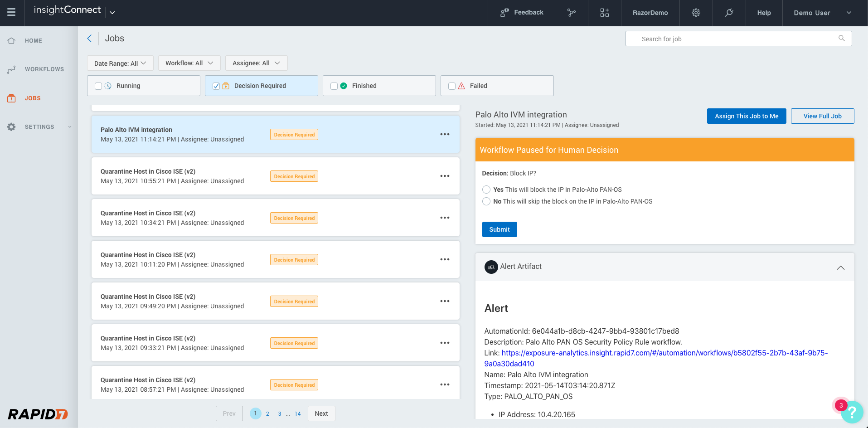
Task: Click the Feedback icon button
Action: [x=504, y=13]
